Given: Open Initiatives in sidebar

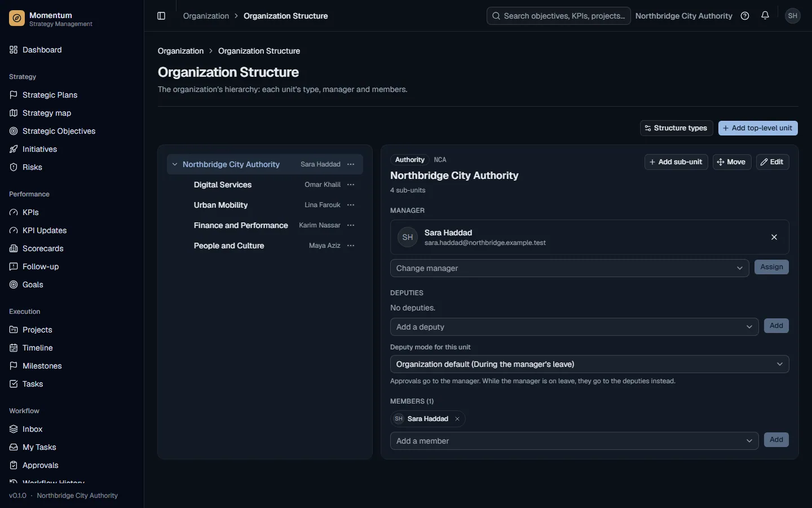Looking at the screenshot, I should click(x=72, y=149).
